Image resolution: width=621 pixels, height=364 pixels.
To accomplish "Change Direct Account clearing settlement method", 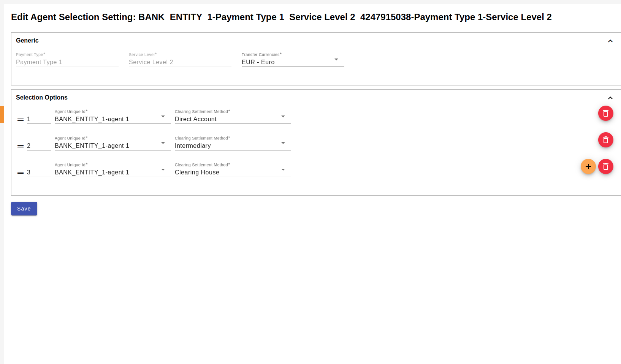I will point(233,119).
